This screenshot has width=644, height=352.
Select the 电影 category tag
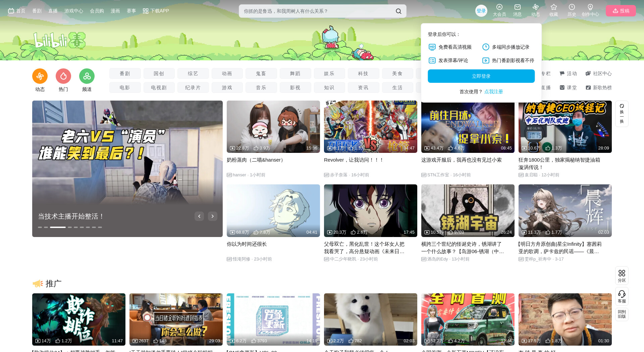125,87
